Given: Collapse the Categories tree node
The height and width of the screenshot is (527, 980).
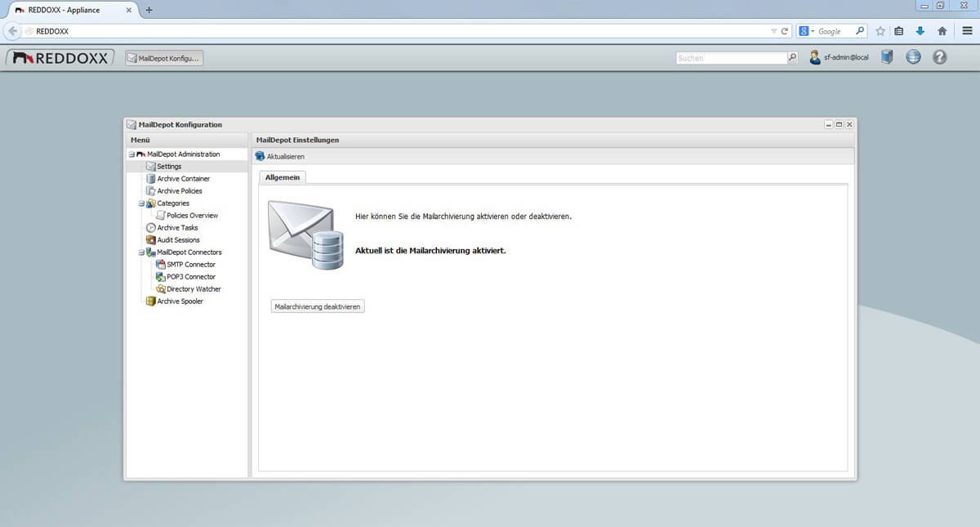Looking at the screenshot, I should pos(140,203).
